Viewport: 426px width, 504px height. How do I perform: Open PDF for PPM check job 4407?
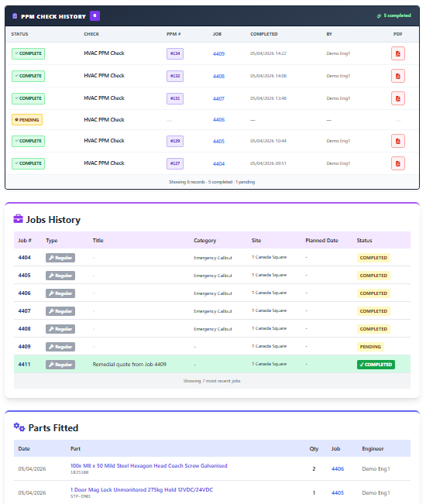tap(397, 98)
